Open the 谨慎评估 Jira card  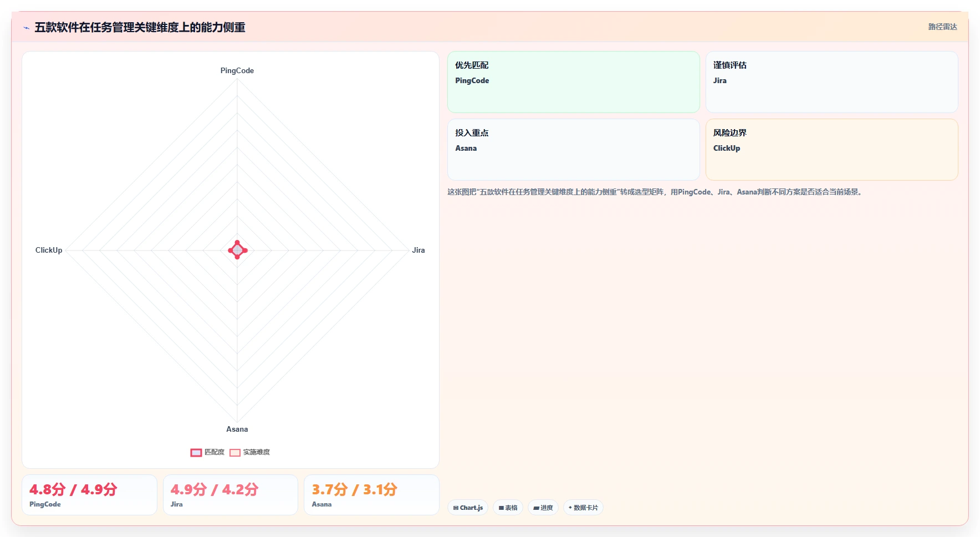[x=831, y=82]
